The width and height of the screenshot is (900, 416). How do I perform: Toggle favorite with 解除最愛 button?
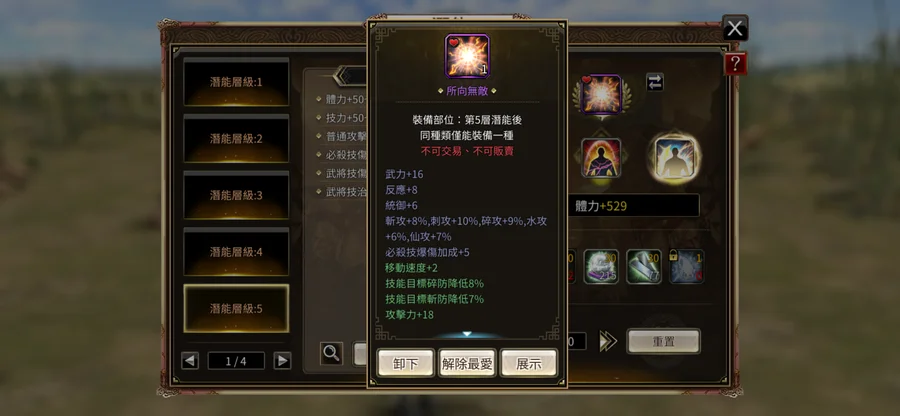467,363
